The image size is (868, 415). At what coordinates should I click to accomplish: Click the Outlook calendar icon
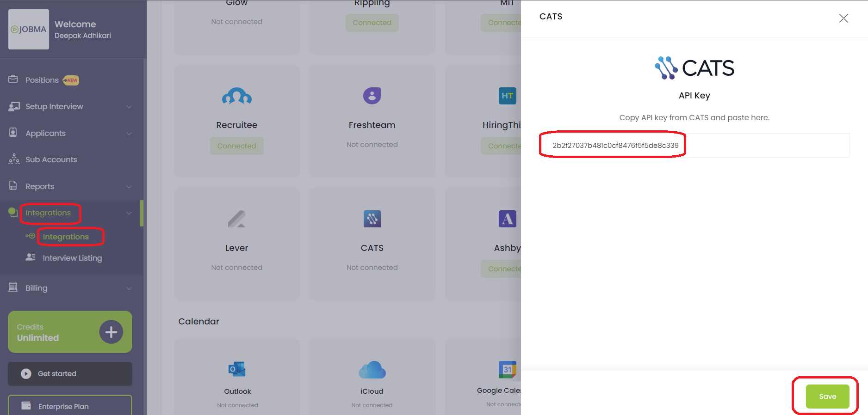point(237,369)
